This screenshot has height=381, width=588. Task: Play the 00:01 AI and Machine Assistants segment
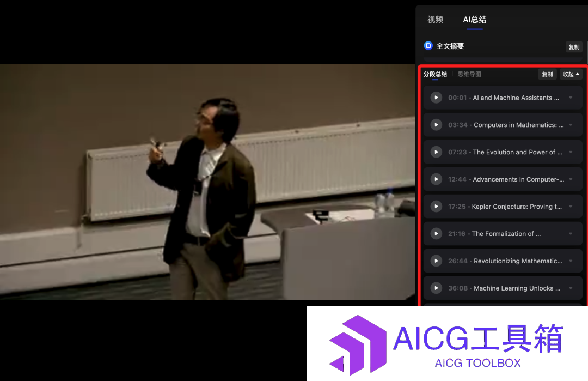436,98
